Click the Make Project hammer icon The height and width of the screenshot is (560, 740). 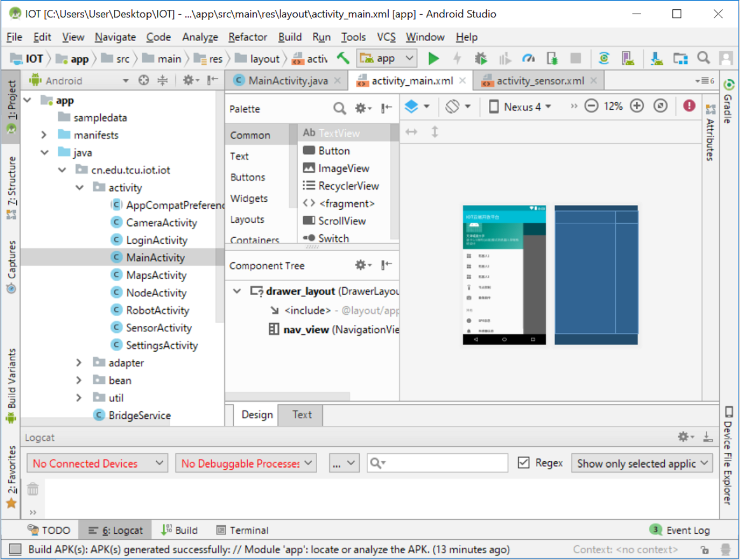tap(343, 58)
